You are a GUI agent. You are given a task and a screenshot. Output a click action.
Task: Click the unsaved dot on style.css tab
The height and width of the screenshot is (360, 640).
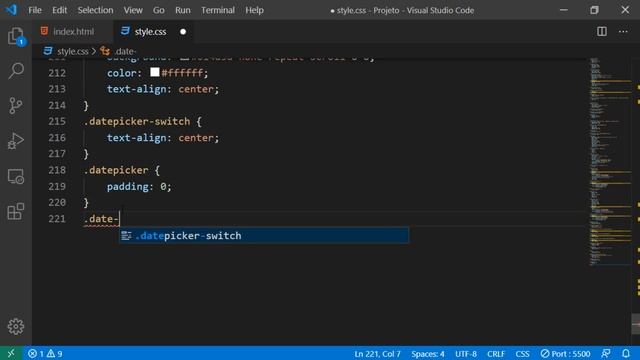coord(183,31)
